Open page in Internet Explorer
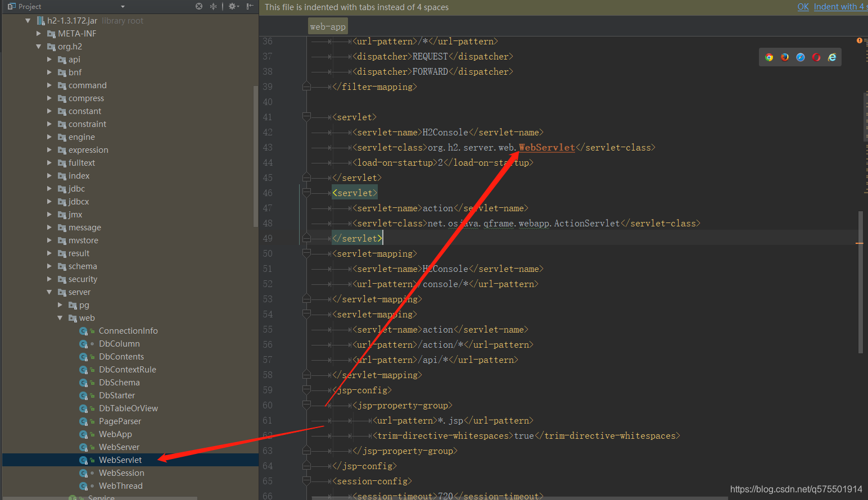The width and height of the screenshot is (868, 500). (832, 57)
